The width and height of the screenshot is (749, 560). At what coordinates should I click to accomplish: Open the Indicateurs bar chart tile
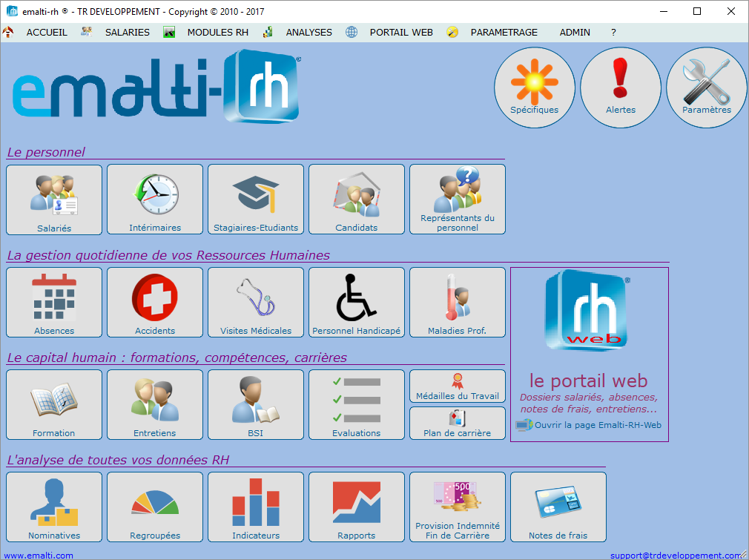[256, 507]
